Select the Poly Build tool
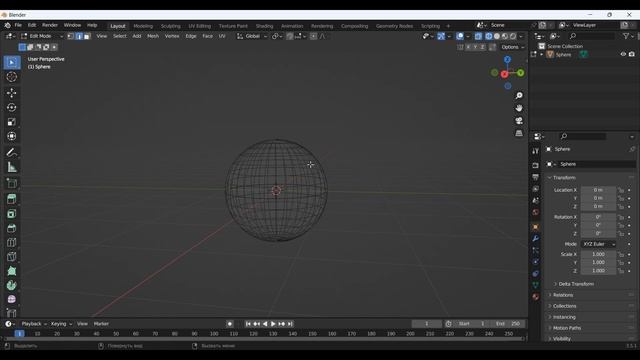Screen dimensions: 640x360 coord(12,271)
